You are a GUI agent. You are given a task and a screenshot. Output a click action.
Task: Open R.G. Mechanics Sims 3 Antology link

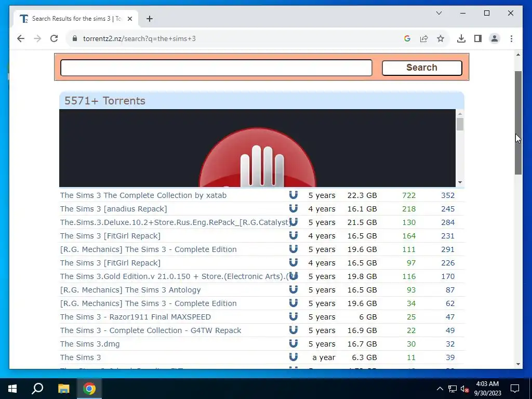(x=130, y=290)
